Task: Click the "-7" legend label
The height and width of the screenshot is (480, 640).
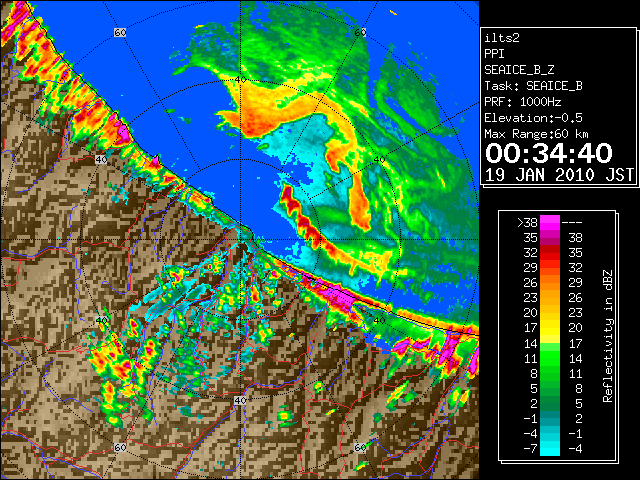Action: coord(530,449)
